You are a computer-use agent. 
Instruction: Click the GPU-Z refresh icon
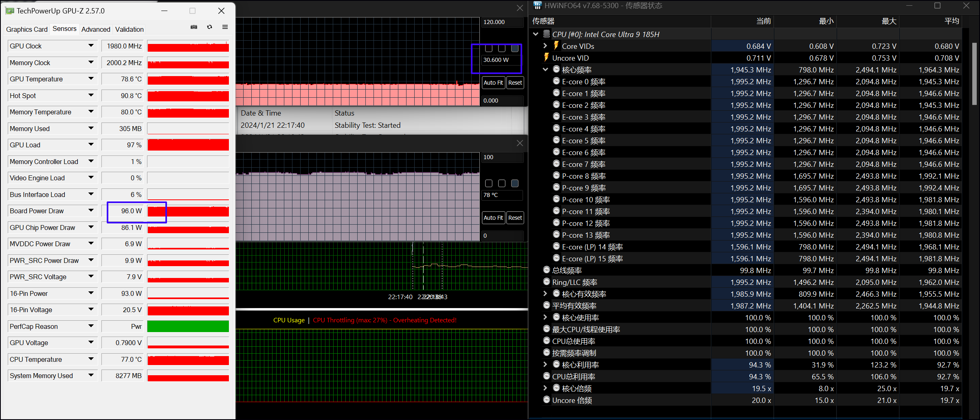[x=209, y=27]
